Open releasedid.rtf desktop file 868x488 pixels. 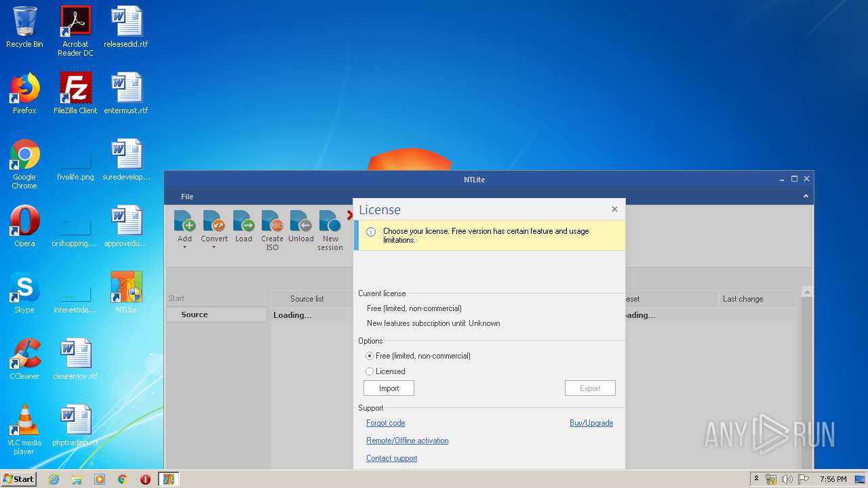pyautogui.click(x=126, y=27)
